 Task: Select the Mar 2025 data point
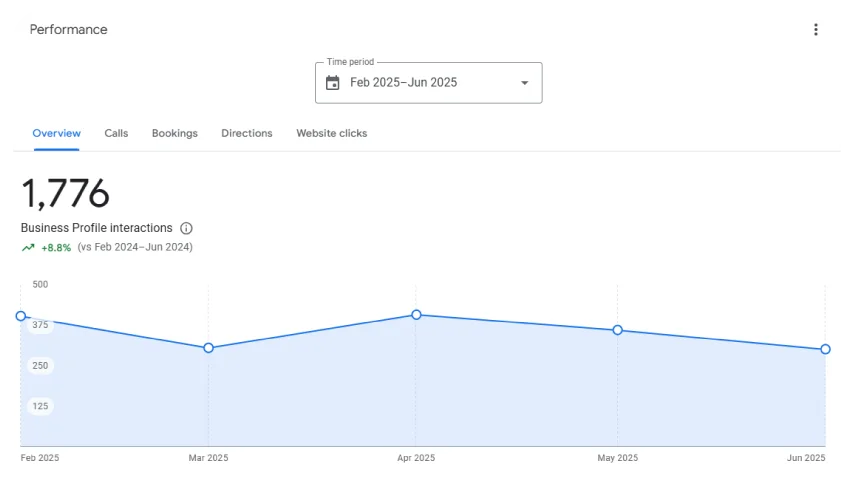click(x=209, y=348)
